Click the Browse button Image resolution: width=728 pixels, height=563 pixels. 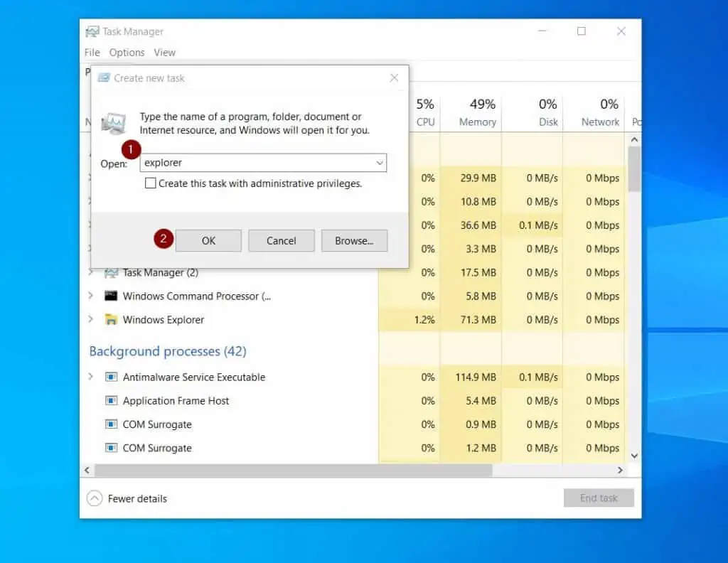pyautogui.click(x=354, y=240)
